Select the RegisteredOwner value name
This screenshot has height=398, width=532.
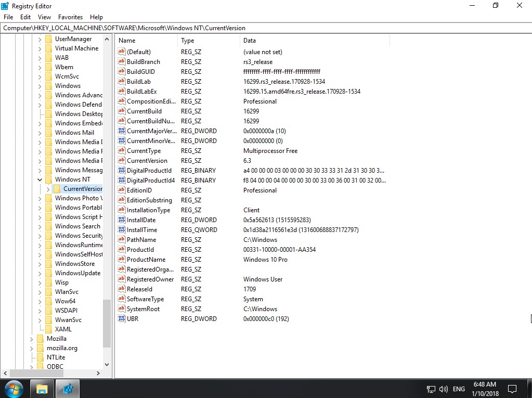pyautogui.click(x=150, y=279)
